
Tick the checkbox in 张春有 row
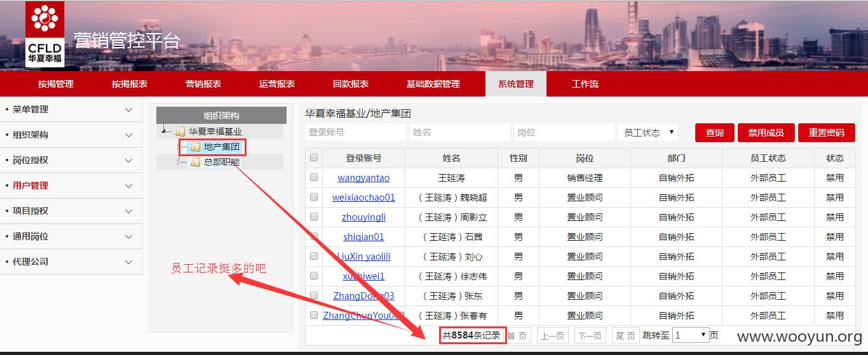coord(314,315)
